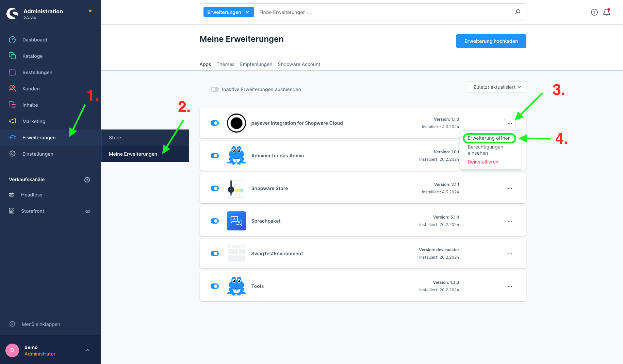623x364 pixels.
Task: Open SwagTestEnvironment three-dot menu
Action: pos(510,254)
